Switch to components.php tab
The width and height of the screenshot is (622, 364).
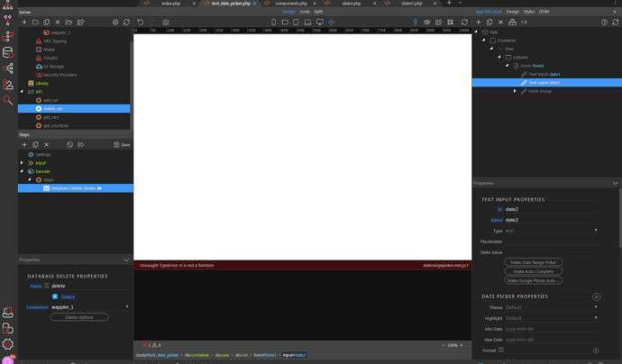[x=291, y=4]
